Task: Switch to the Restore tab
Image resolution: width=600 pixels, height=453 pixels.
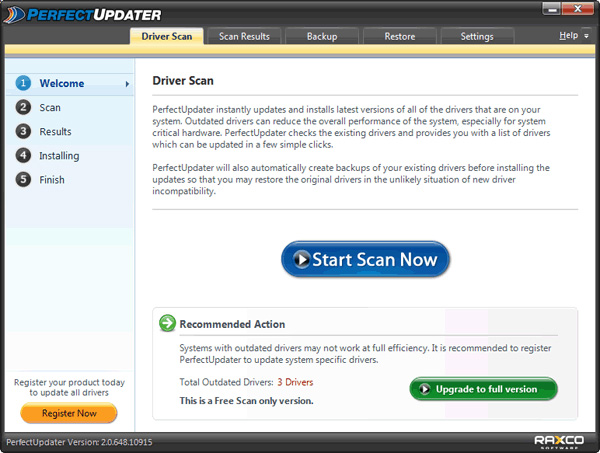Action: click(399, 36)
